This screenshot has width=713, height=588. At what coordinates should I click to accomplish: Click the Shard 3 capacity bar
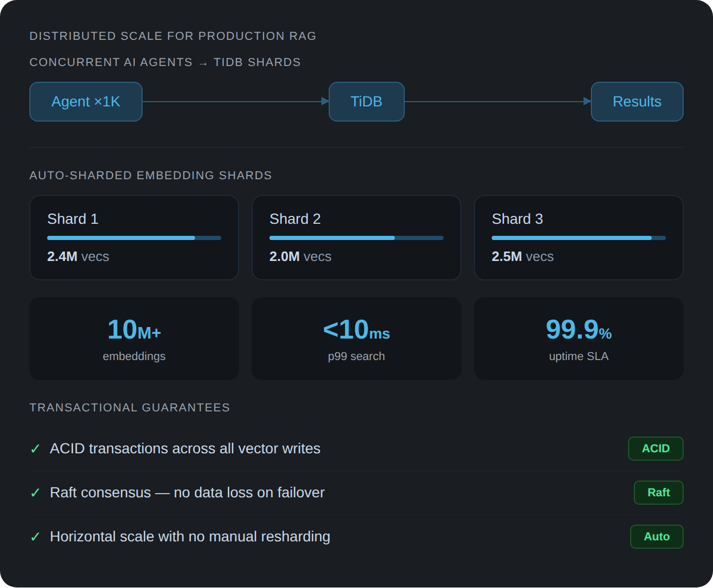pyautogui.click(x=579, y=238)
